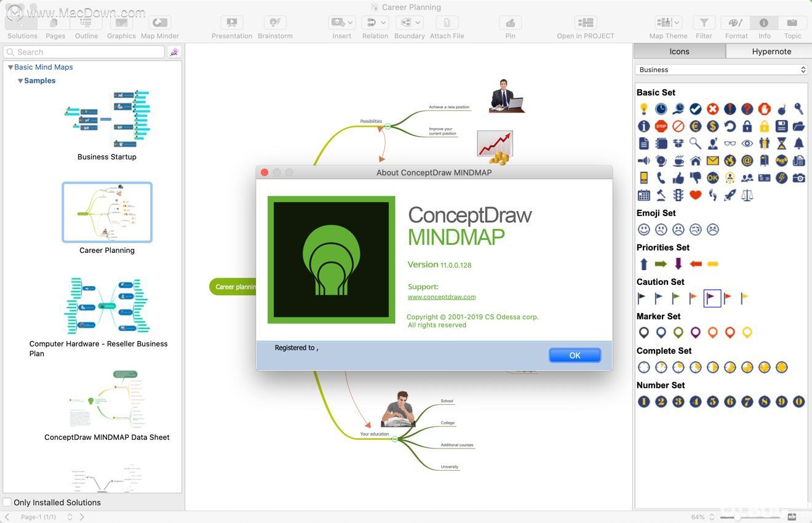The image size is (812, 523).
Task: Toggle the Graphics panel in toolbar
Action: click(121, 23)
